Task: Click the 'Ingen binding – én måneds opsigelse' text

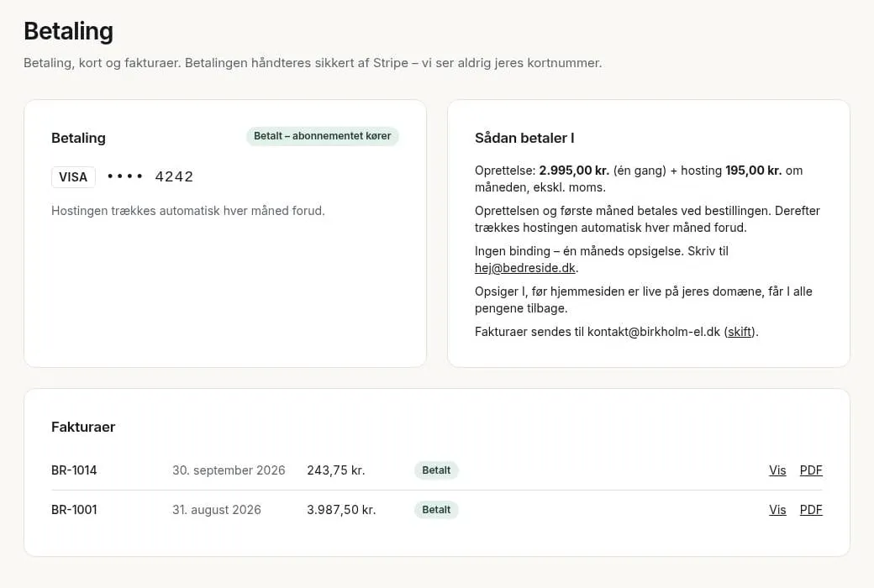Action: click(x=579, y=251)
